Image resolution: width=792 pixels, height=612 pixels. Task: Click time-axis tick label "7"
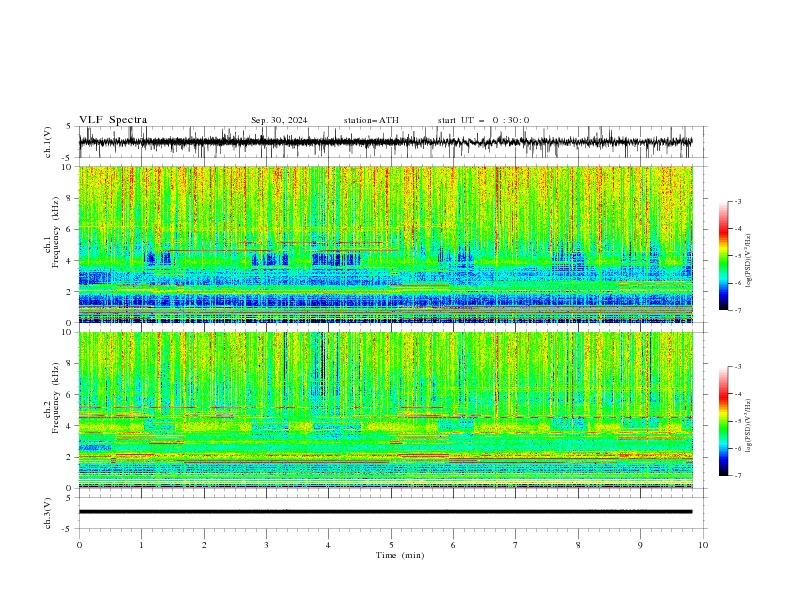(x=516, y=545)
